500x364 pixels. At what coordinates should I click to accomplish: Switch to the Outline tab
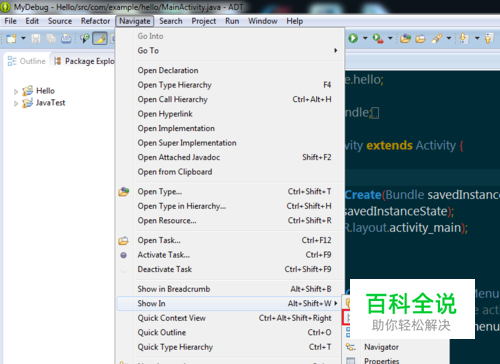[27, 61]
